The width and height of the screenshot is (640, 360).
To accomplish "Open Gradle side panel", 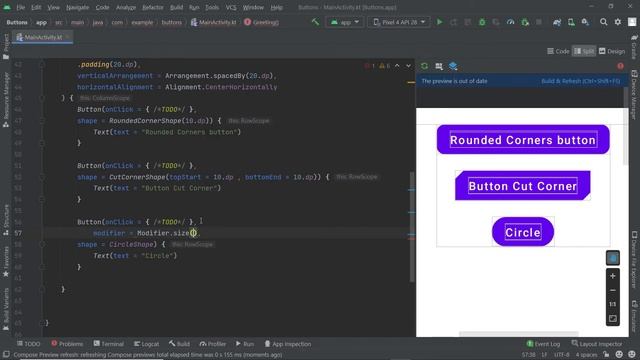I will click(634, 47).
